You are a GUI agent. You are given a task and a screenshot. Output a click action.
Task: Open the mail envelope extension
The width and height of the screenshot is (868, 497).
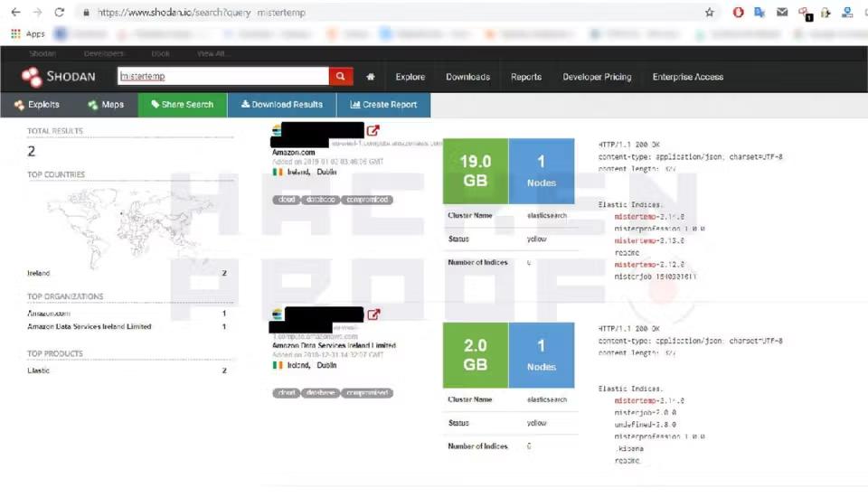tap(781, 12)
